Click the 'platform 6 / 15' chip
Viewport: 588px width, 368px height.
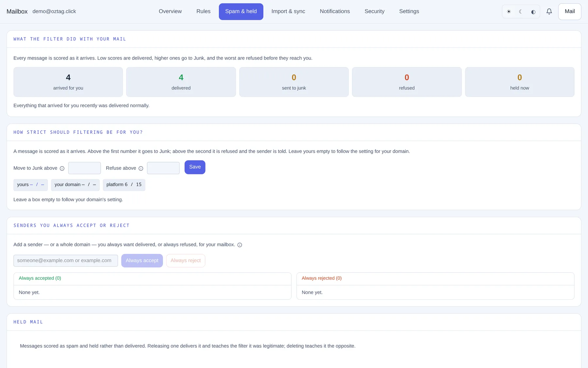coord(124,185)
